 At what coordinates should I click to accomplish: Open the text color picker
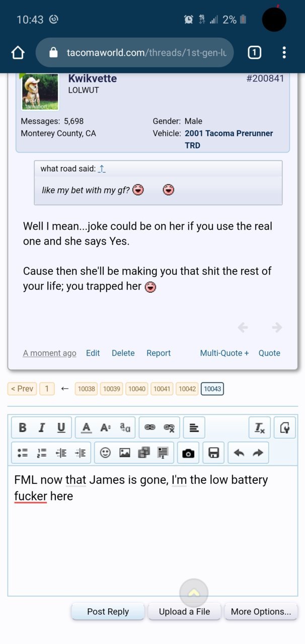pyautogui.click(x=87, y=428)
